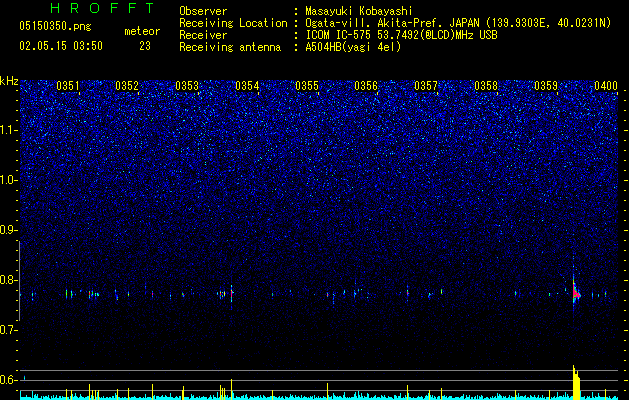Click the Receiving Location label
This screenshot has height=400, width=629.
[233, 23]
